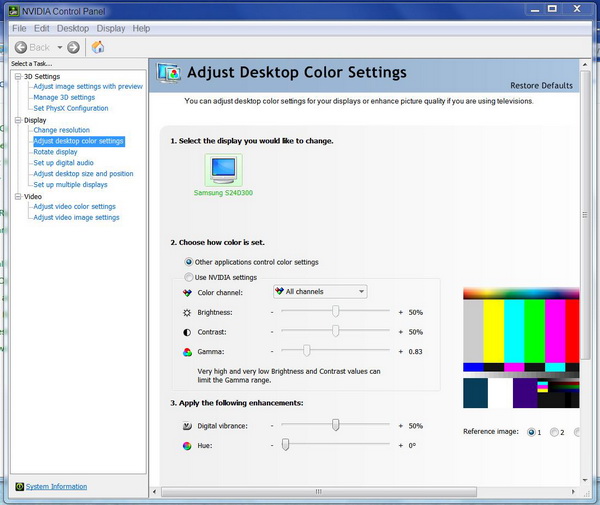Image resolution: width=600 pixels, height=505 pixels.
Task: Click the Home toolbar icon
Action: coord(98,47)
